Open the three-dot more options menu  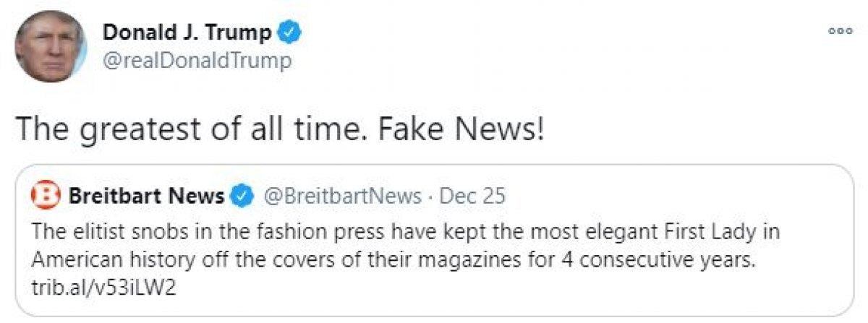coord(841,31)
